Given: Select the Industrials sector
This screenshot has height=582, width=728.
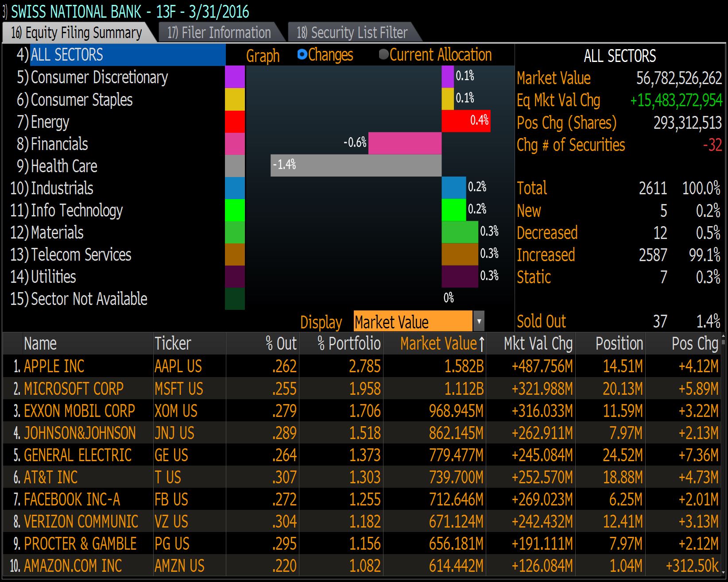Looking at the screenshot, I should click(52, 188).
